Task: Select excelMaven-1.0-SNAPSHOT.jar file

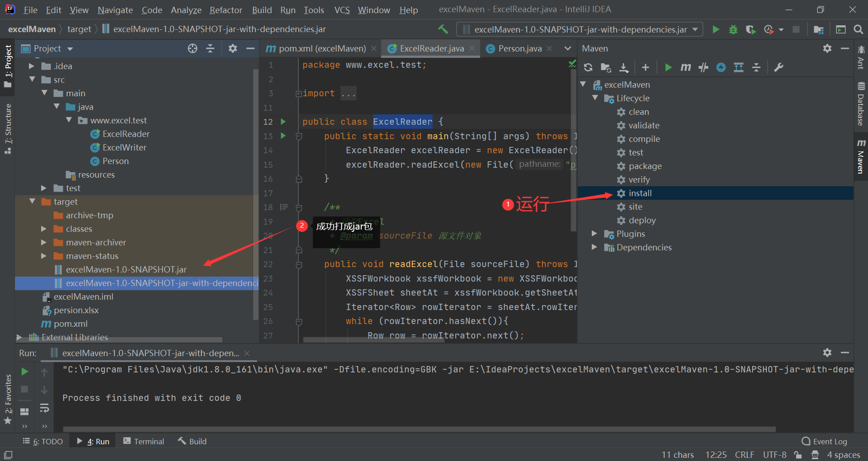Action: click(126, 269)
